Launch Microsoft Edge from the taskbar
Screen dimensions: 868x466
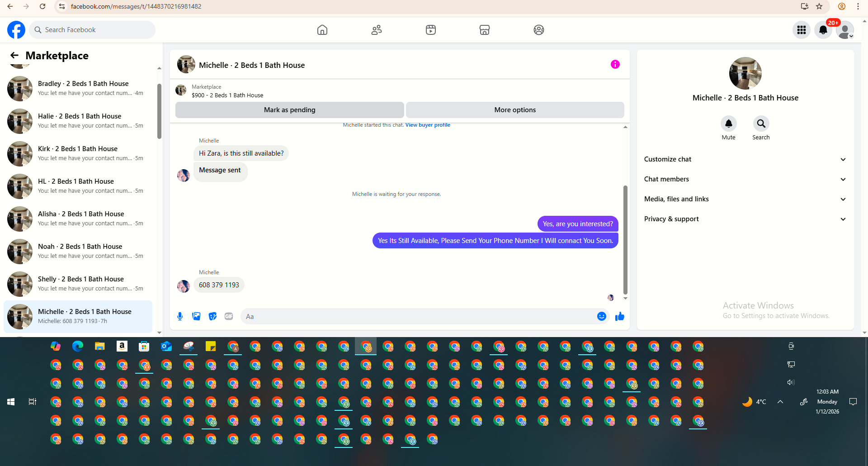pyautogui.click(x=78, y=347)
